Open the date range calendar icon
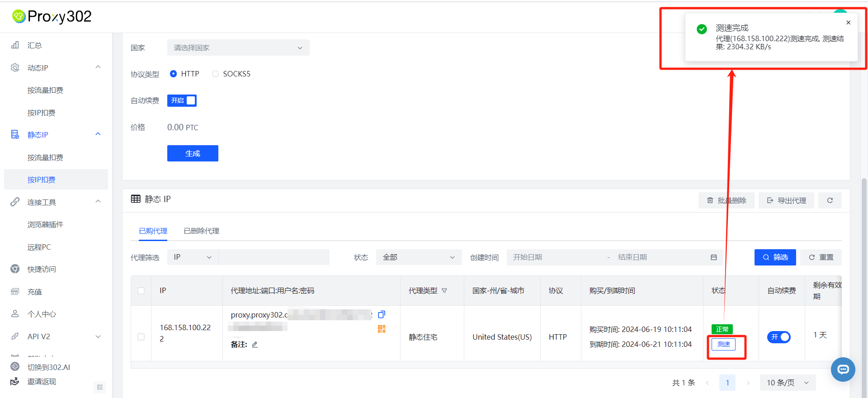Screen dimensions: 868x398 [x=714, y=257]
